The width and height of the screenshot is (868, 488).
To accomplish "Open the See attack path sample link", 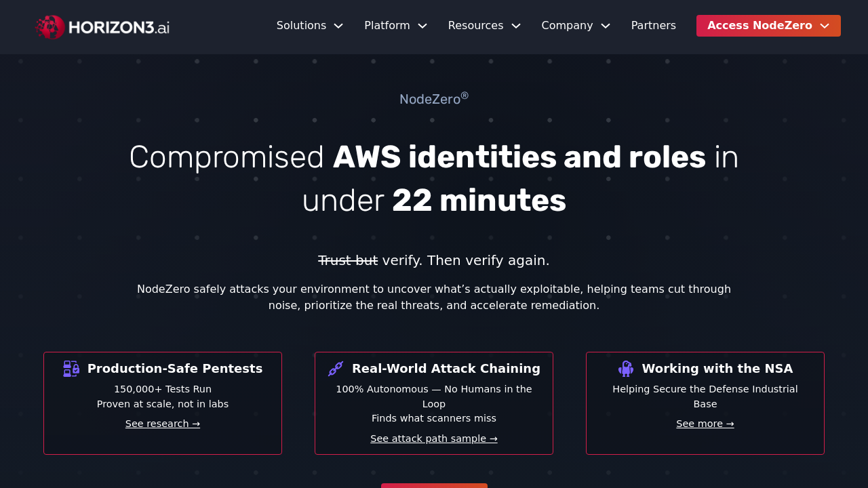I will pyautogui.click(x=434, y=439).
